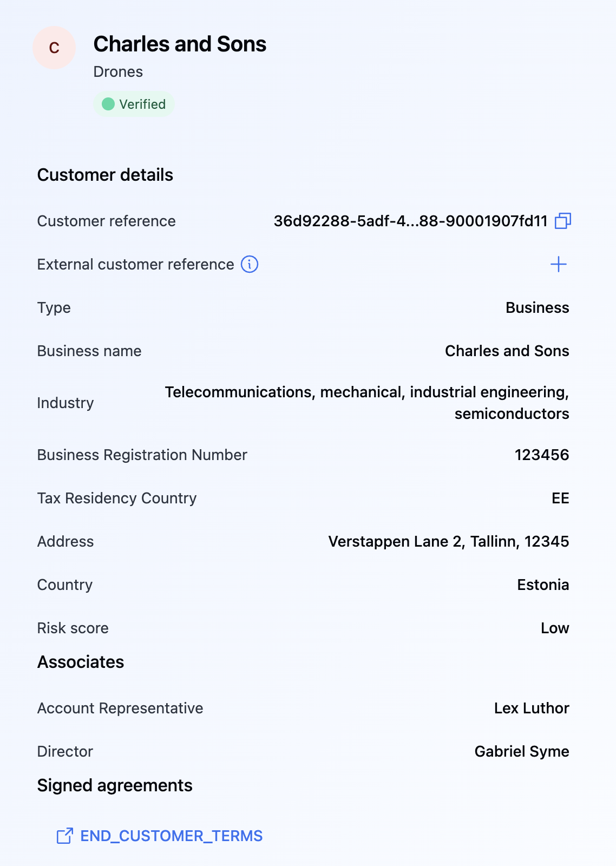This screenshot has width=616, height=866.
Task: Click the Verified status badge
Action: 134,104
